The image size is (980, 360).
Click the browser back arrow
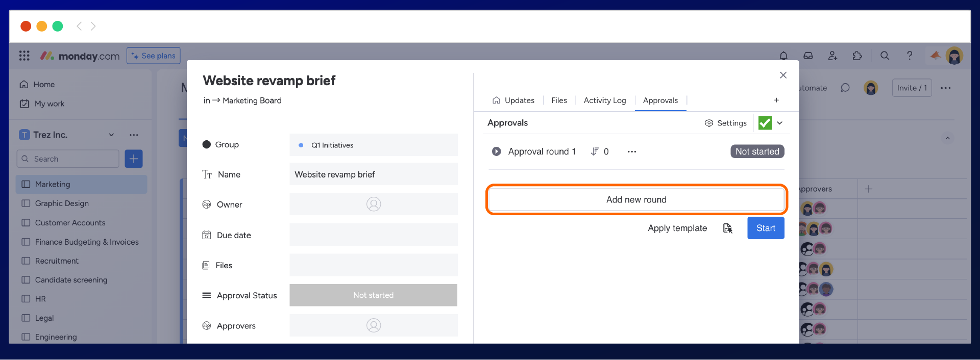point(79,26)
